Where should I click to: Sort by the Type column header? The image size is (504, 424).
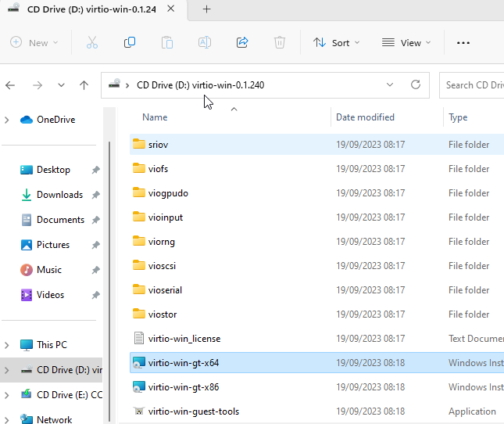[x=458, y=117]
